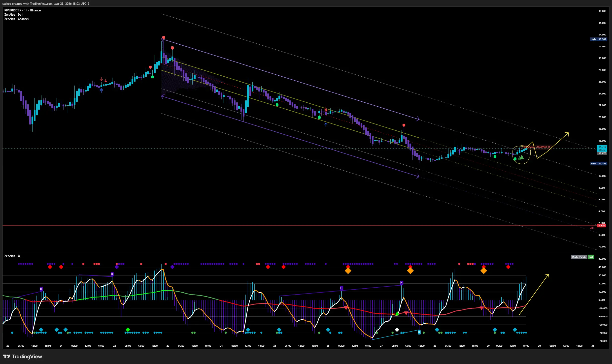Click the ZenAlgo - Q pane title
This screenshot has height=364, width=612.
pos(12,256)
